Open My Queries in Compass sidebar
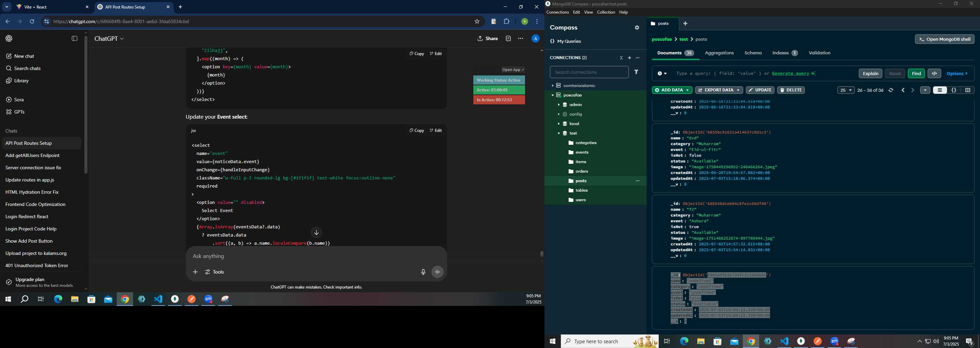 click(x=565, y=41)
